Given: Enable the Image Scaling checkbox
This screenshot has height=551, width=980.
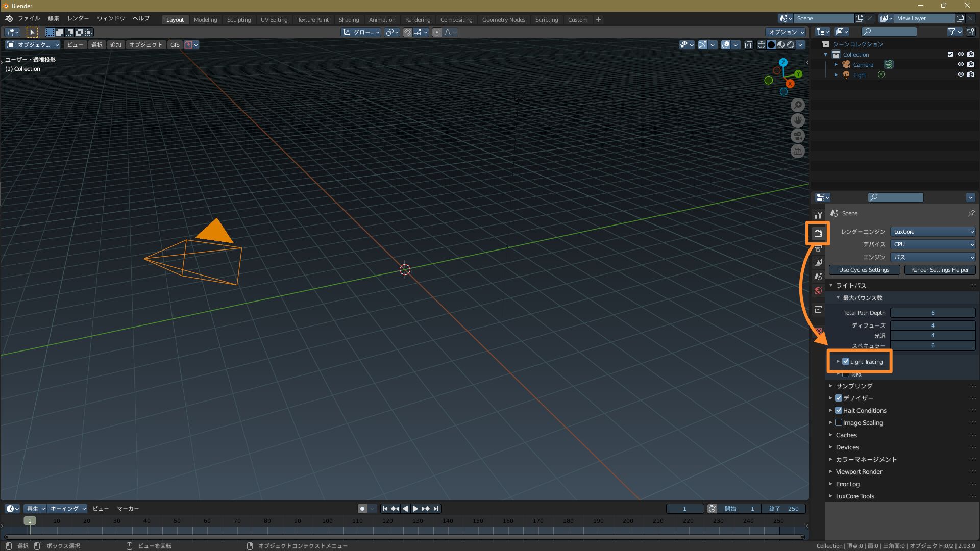Looking at the screenshot, I should coord(839,422).
